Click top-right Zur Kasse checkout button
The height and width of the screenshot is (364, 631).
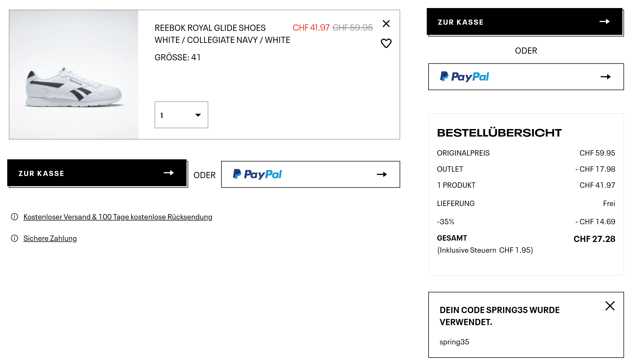click(524, 22)
